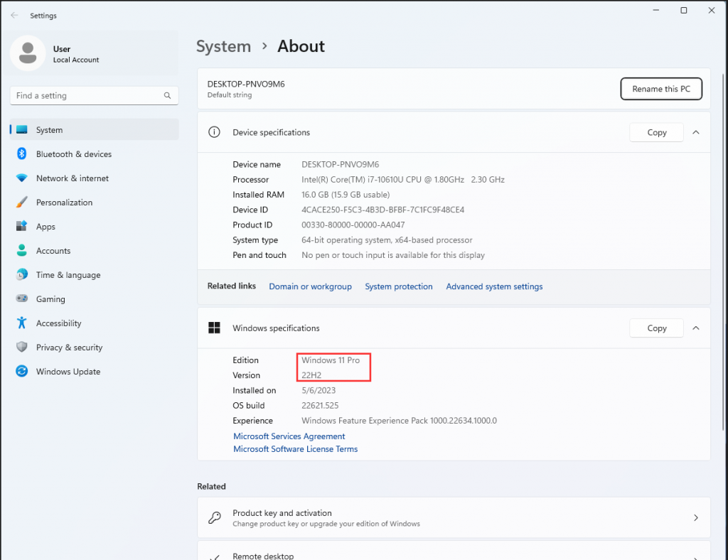
Task: Open the Remote desktop row
Action: point(454,551)
